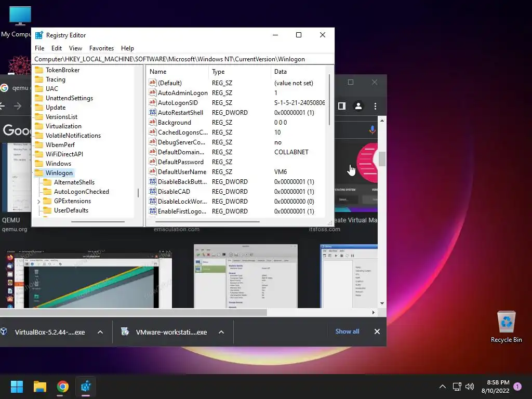Click Show all downloads link
Screen dimensions: 532x399
click(347, 331)
